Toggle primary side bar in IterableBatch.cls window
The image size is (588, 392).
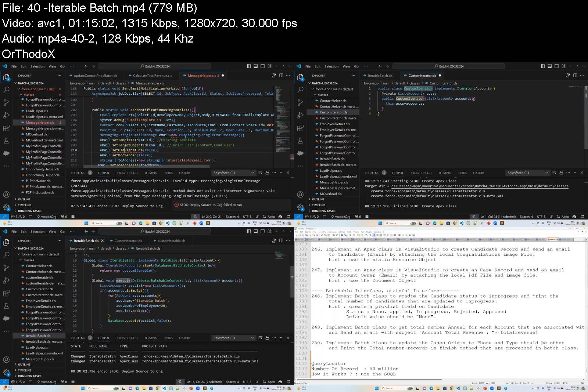click(x=249, y=231)
